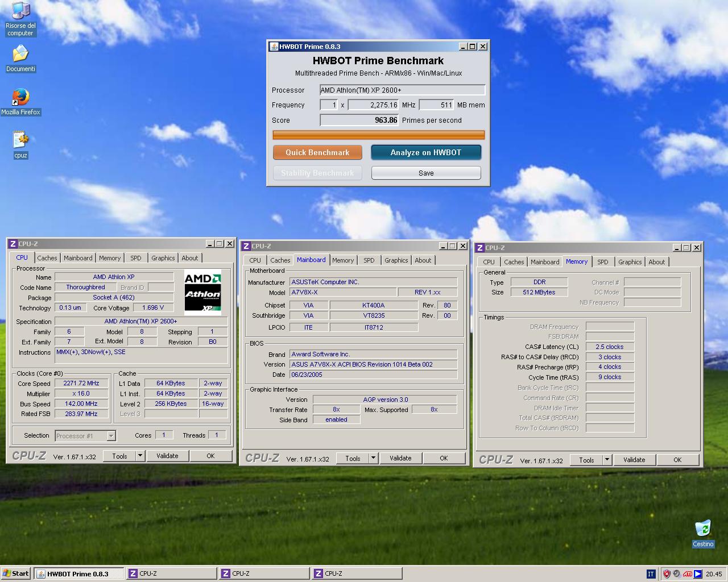This screenshot has width=728, height=582.
Task: Open Graphics tab in the Memory CPU-Z window
Action: click(630, 262)
